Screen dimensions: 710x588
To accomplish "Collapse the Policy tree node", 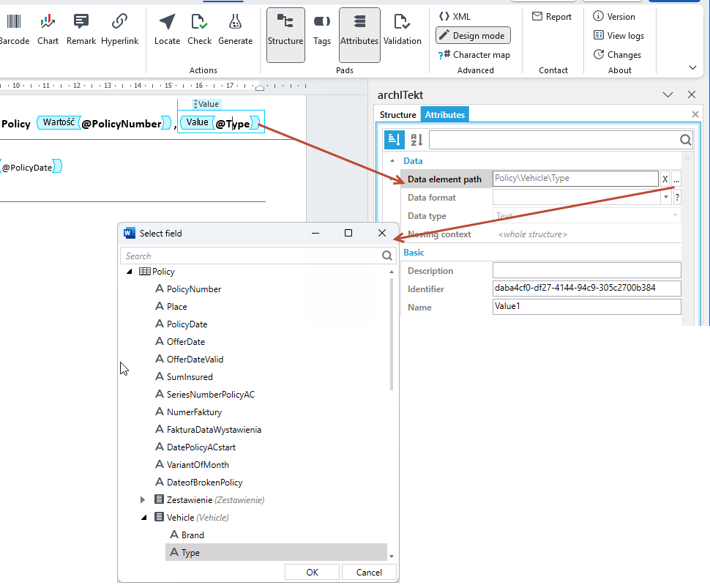I will point(129,272).
